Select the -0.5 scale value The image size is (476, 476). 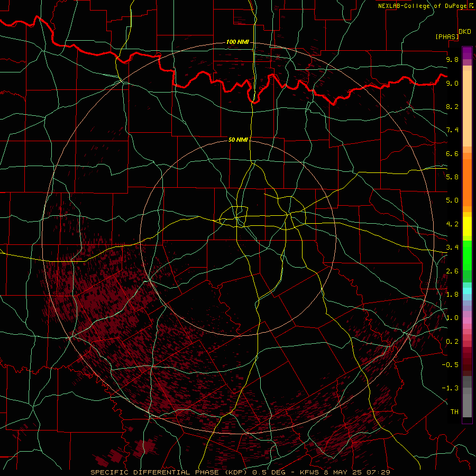click(x=450, y=365)
